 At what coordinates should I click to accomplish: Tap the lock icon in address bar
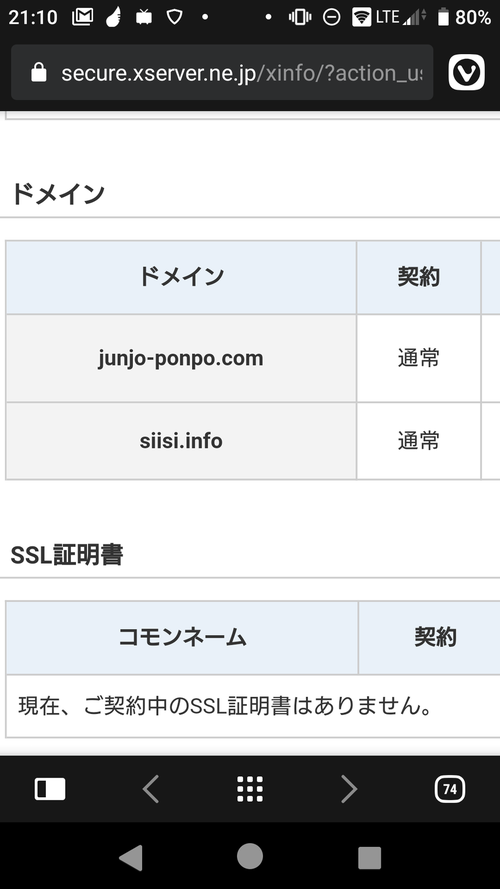click(x=39, y=73)
